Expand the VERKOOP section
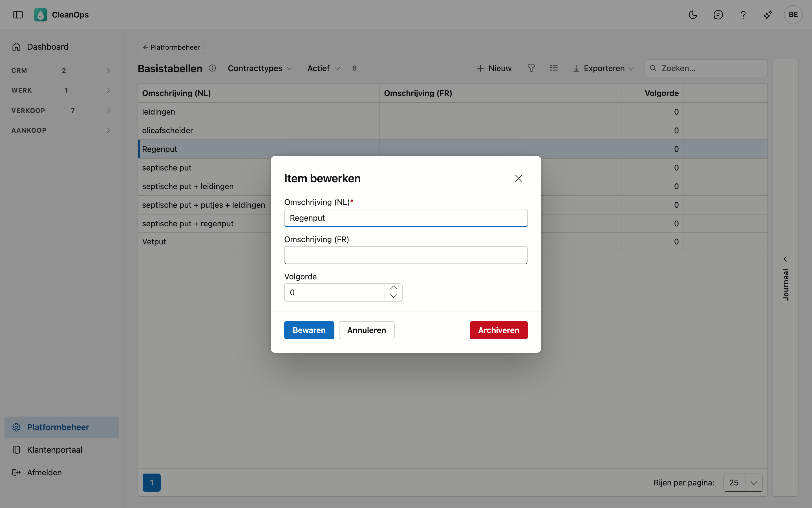The image size is (812, 508). [61, 110]
